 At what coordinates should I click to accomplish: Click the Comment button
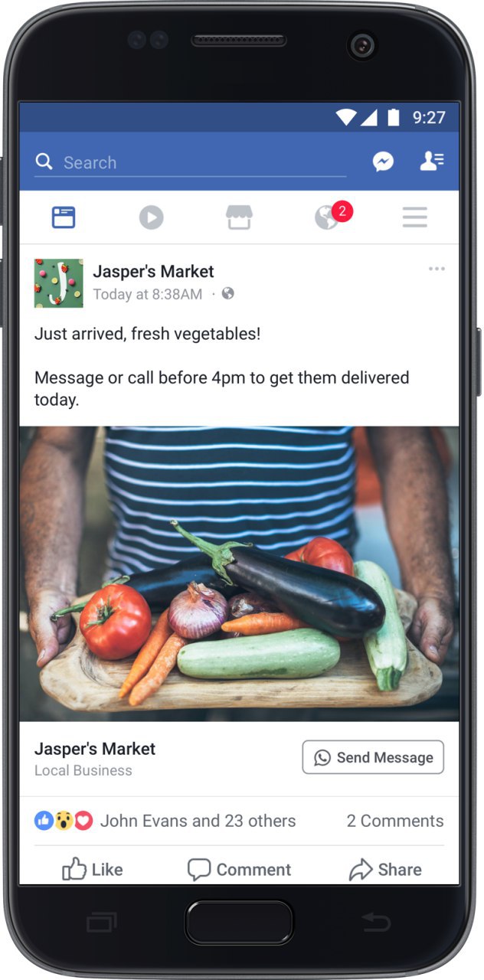(x=239, y=869)
